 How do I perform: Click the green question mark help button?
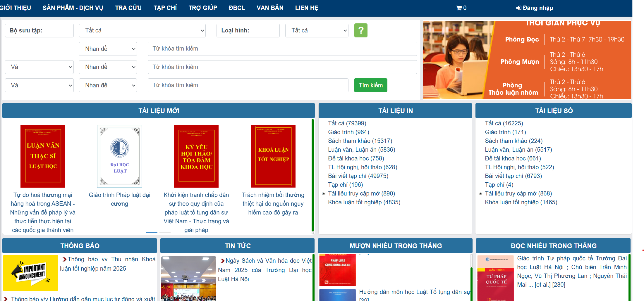(x=360, y=30)
